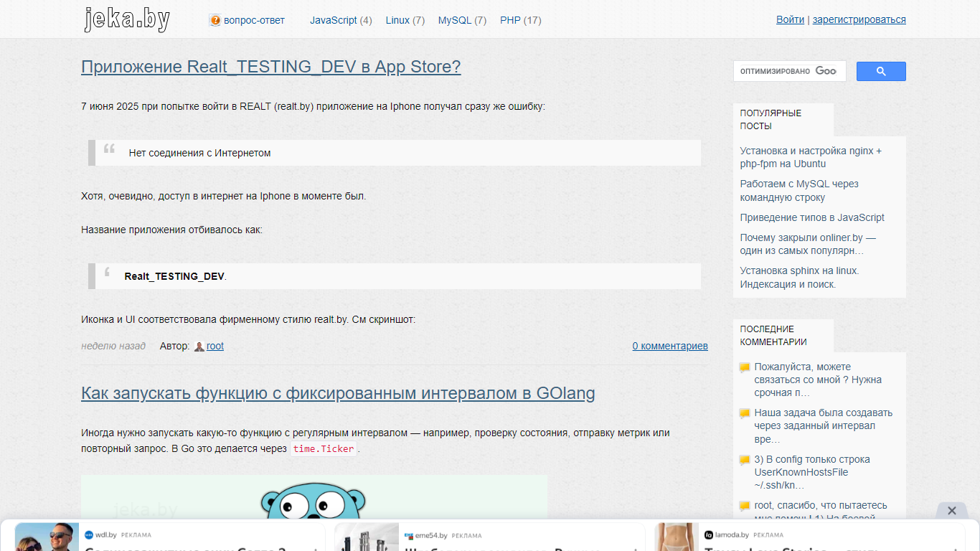Open comment 'root, спасибо, что пытаетесь'

(821, 511)
